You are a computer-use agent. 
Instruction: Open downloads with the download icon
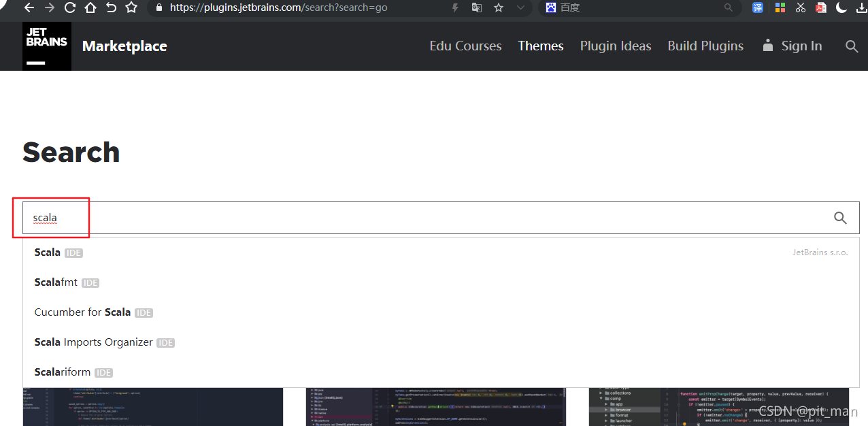[861, 8]
